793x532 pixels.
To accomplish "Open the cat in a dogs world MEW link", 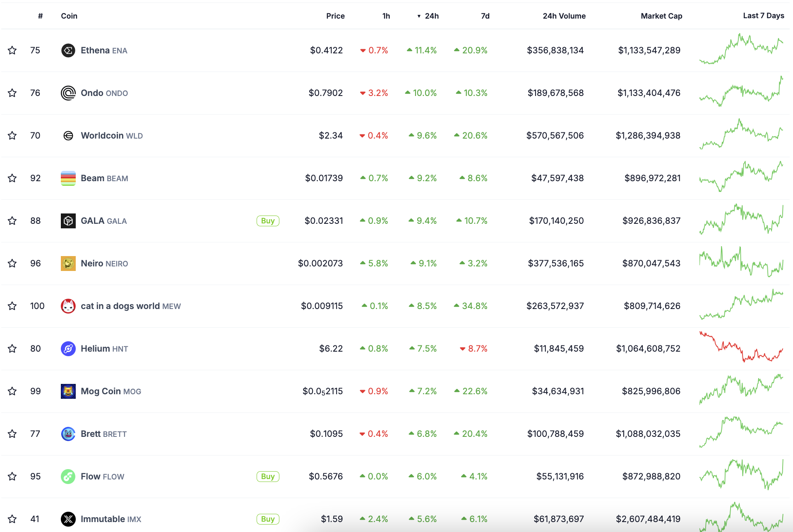I will 131,306.
